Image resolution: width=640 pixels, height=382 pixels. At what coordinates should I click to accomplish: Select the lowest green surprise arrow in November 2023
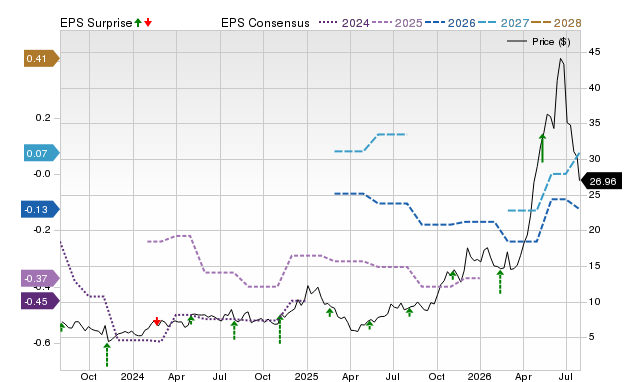(x=107, y=355)
